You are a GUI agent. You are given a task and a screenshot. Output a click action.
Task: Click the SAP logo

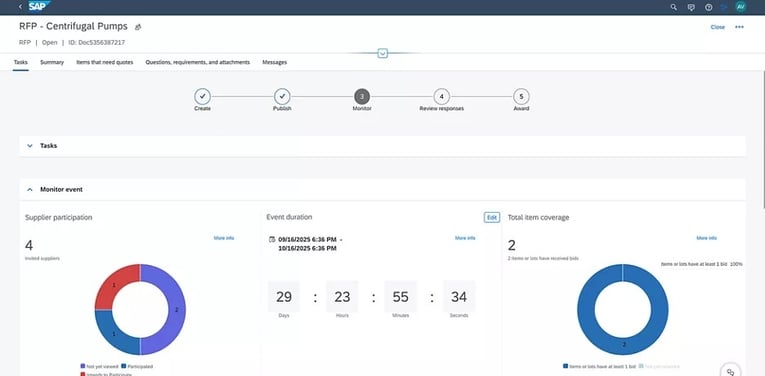tap(39, 6)
